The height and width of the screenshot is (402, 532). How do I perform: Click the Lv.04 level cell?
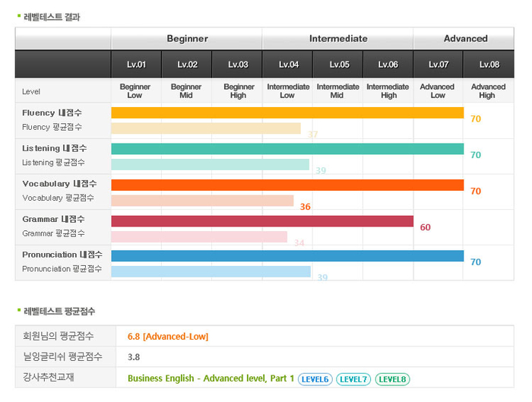tap(288, 65)
